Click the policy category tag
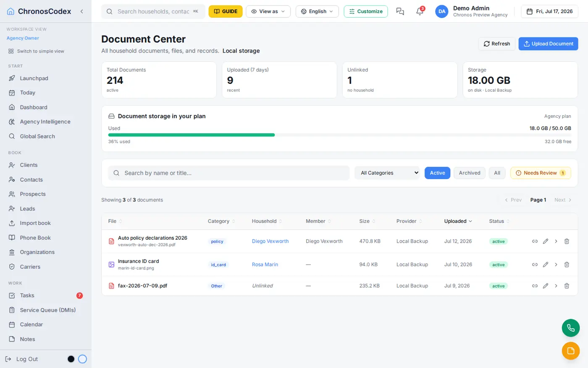The height and width of the screenshot is (368, 588). 217,241
